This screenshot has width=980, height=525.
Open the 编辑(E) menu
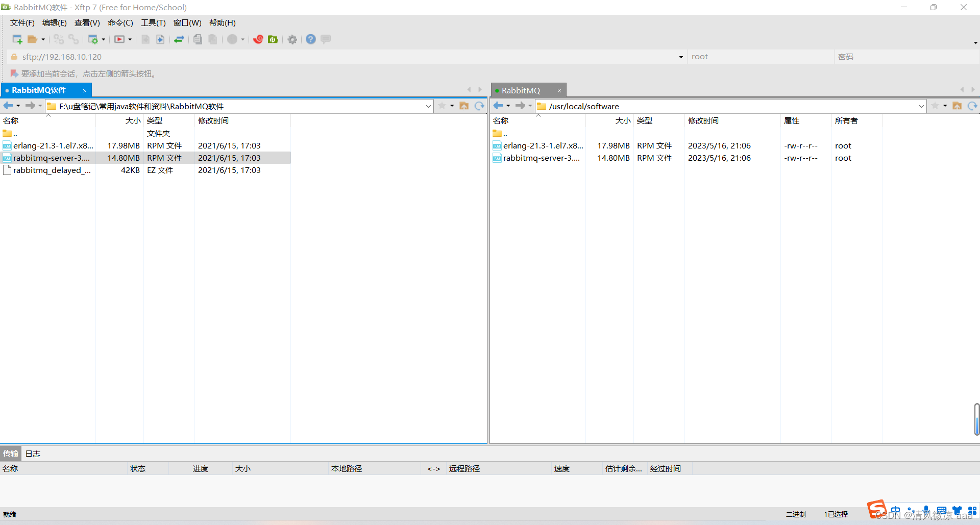[55, 23]
